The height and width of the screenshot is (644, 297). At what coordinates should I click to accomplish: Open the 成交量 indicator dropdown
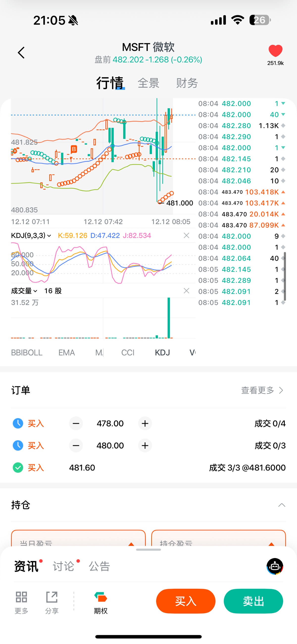pos(24,291)
